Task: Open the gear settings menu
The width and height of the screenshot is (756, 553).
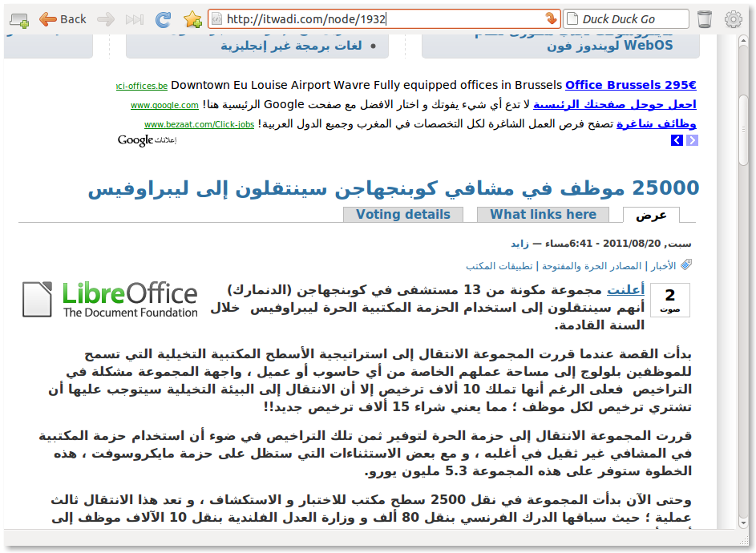Action: point(734,18)
